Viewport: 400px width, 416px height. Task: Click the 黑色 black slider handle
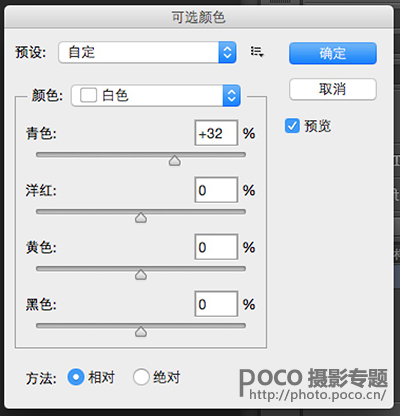pyautogui.click(x=141, y=332)
